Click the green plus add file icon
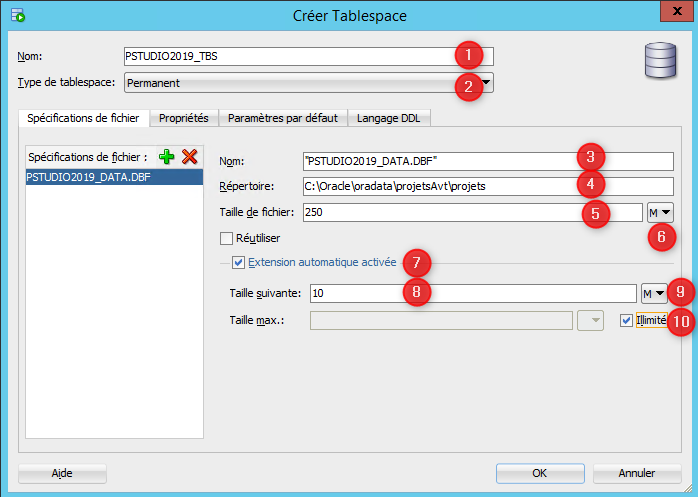698x497 pixels. (167, 157)
